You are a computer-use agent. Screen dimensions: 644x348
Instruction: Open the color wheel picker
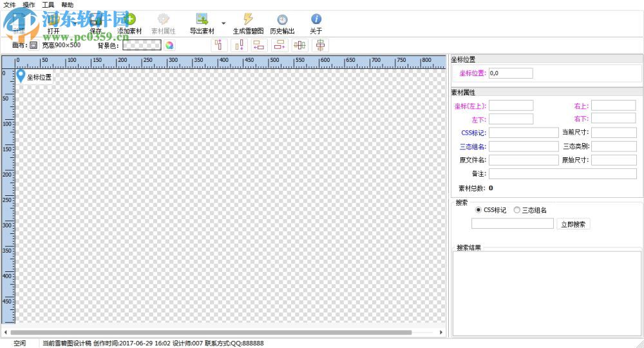tap(169, 45)
